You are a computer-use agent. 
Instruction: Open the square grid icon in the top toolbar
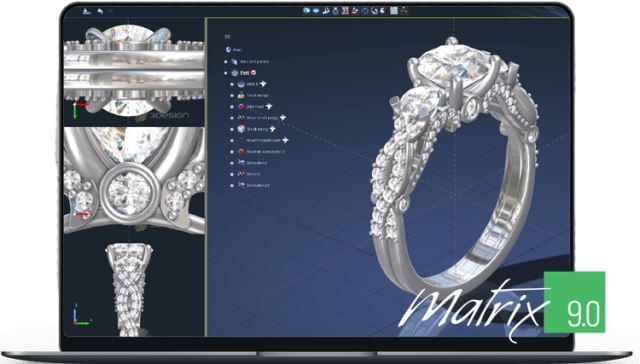tap(394, 11)
